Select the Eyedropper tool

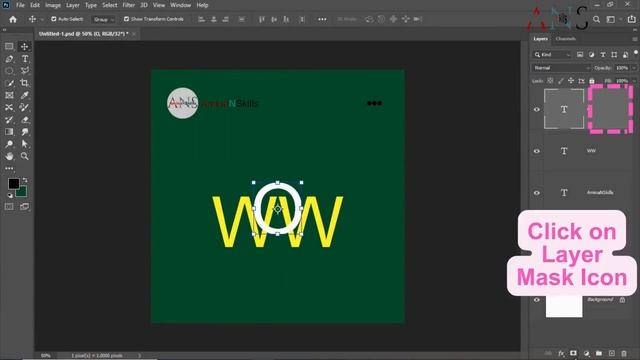(24, 95)
